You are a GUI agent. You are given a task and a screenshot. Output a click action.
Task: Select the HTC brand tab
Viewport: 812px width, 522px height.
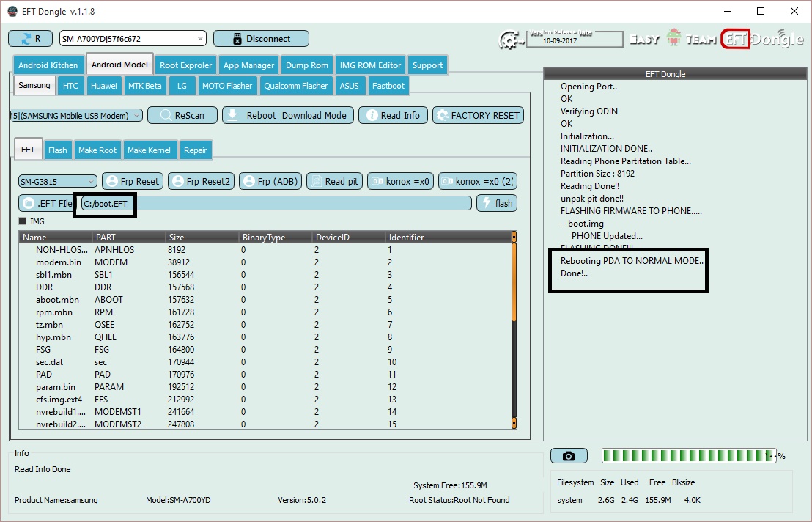click(x=70, y=86)
